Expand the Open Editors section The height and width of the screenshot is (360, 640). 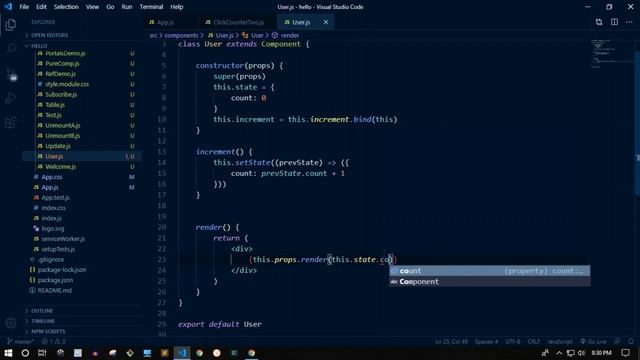[x=49, y=35]
